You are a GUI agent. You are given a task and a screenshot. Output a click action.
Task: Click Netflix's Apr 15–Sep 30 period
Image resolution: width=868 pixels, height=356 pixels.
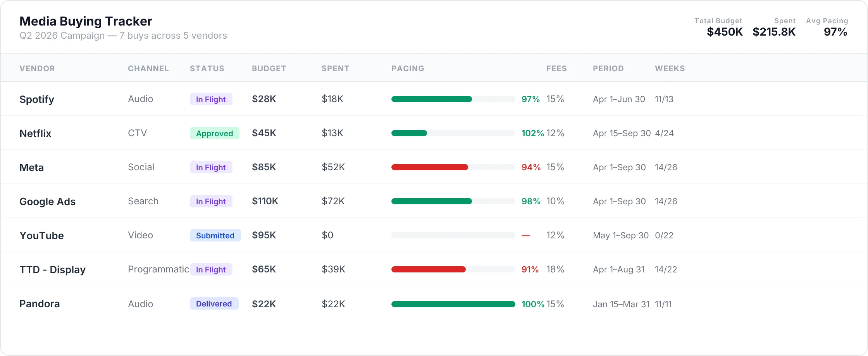(x=622, y=133)
